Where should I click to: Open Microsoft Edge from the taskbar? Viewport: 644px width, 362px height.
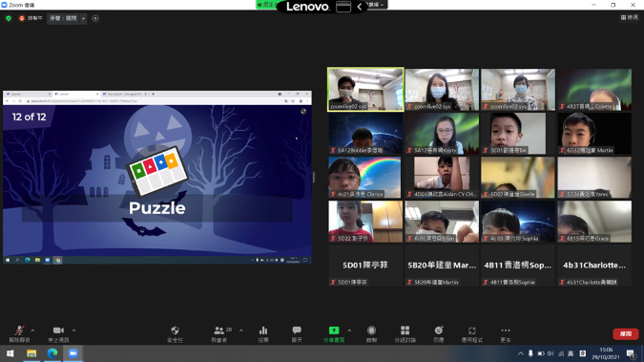[x=52, y=353]
